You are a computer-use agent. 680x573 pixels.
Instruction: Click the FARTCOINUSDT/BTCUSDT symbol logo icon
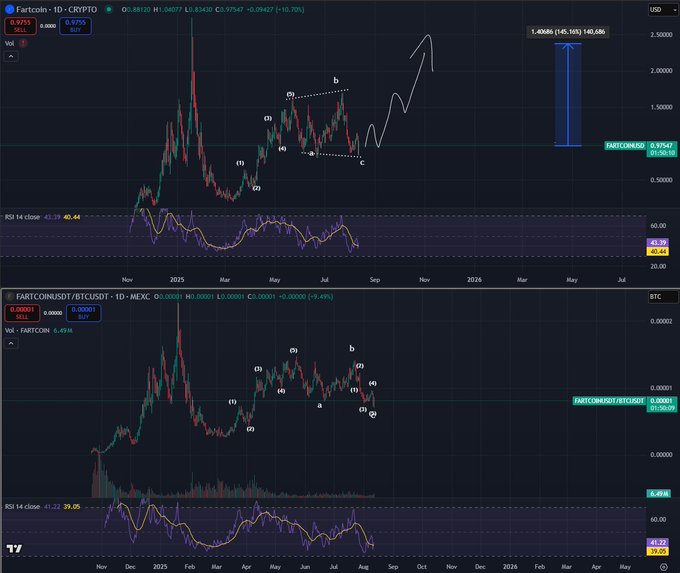9,297
